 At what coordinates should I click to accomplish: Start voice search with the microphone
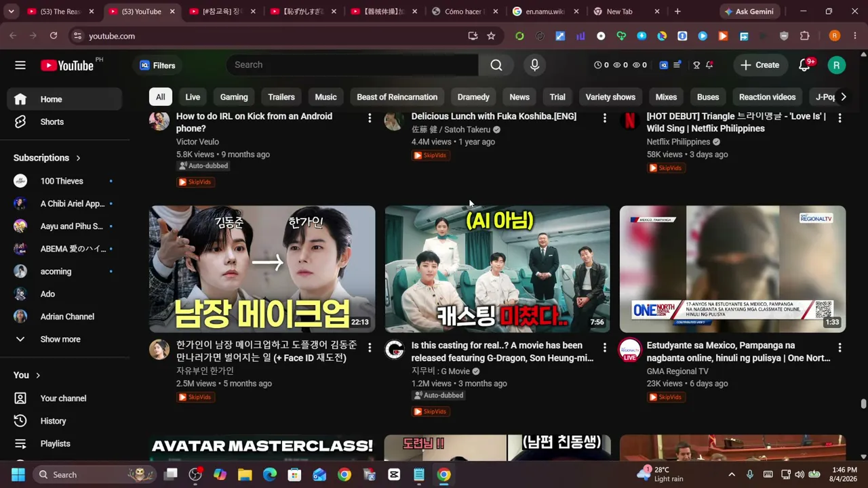pos(534,65)
